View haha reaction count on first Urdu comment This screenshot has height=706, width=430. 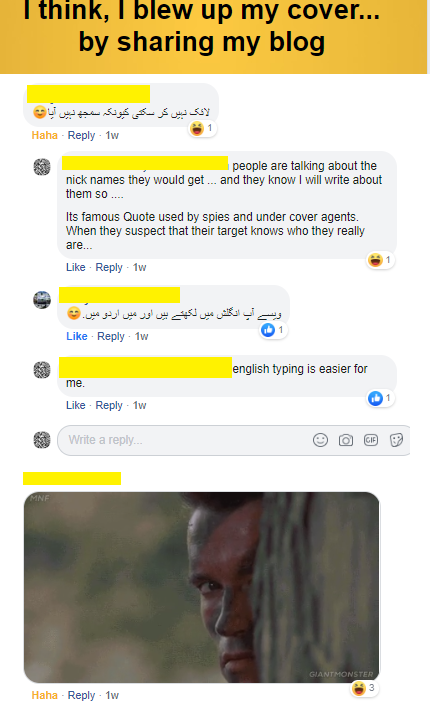[x=202, y=128]
